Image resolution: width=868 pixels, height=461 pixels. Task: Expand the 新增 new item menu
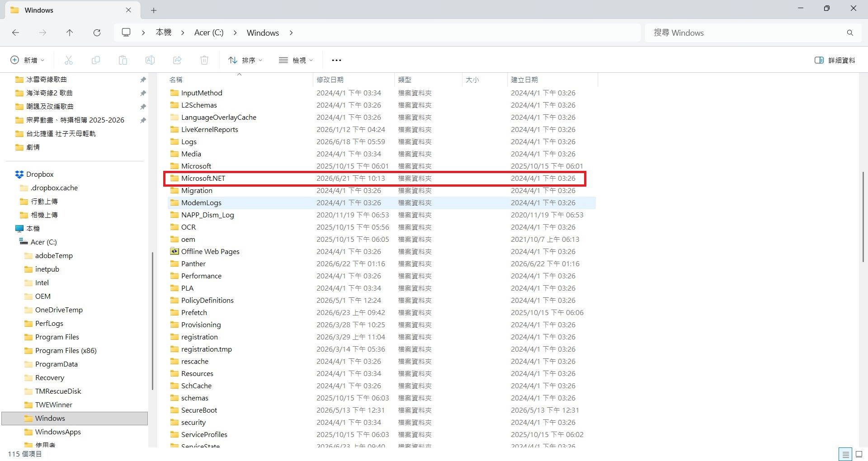pyautogui.click(x=28, y=60)
